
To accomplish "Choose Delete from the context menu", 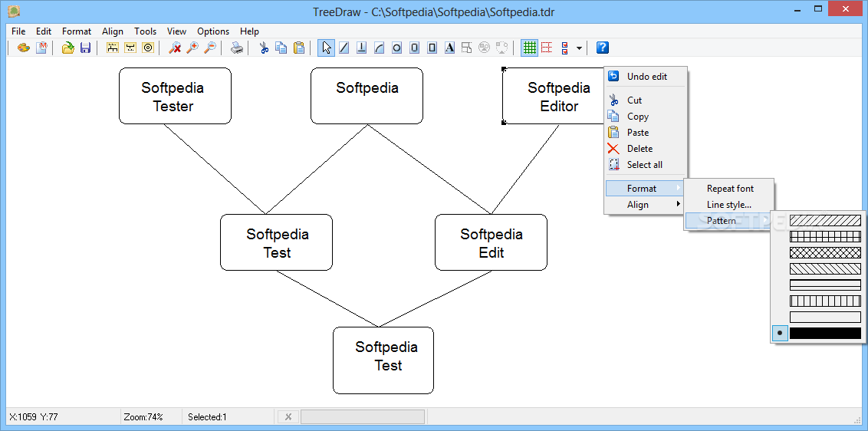I will [x=645, y=149].
